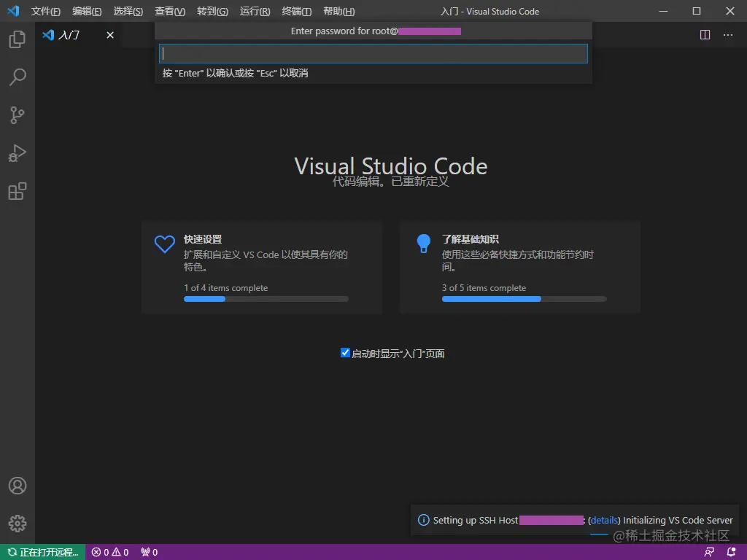This screenshot has width=747, height=560.
Task: Close the 入门 tab
Action: 110,35
